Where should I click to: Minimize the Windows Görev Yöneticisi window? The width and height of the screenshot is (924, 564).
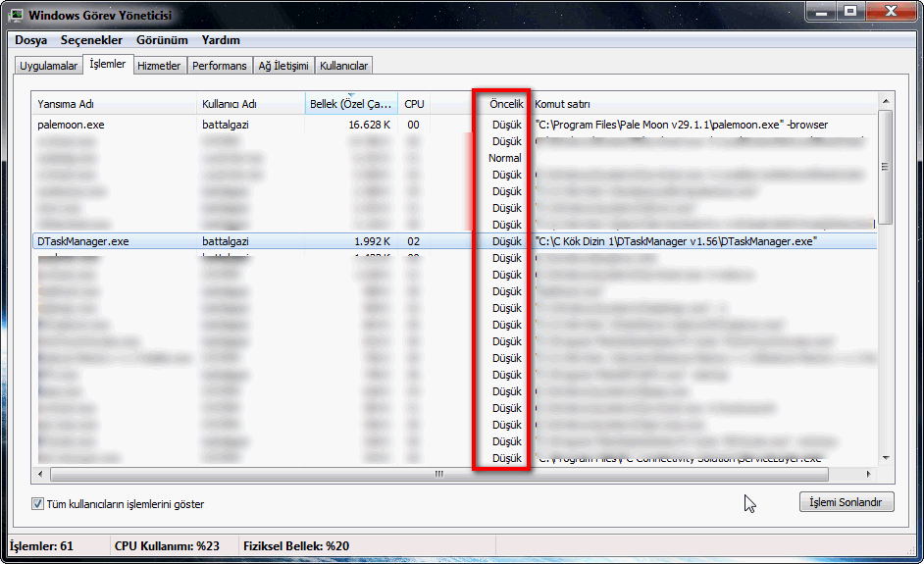click(x=821, y=11)
